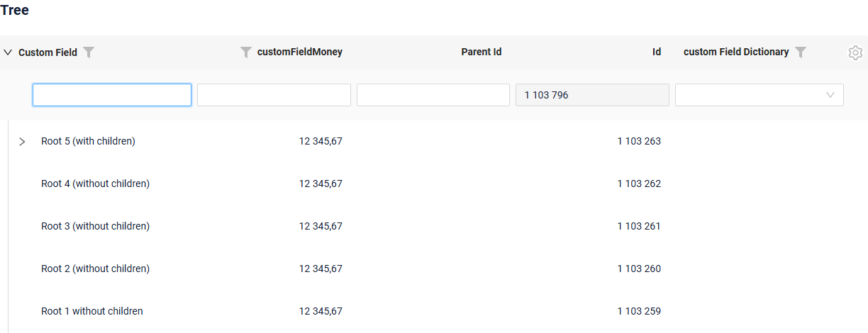868x333 pixels.
Task: Click the customFieldMoney filter input box
Action: point(274,95)
